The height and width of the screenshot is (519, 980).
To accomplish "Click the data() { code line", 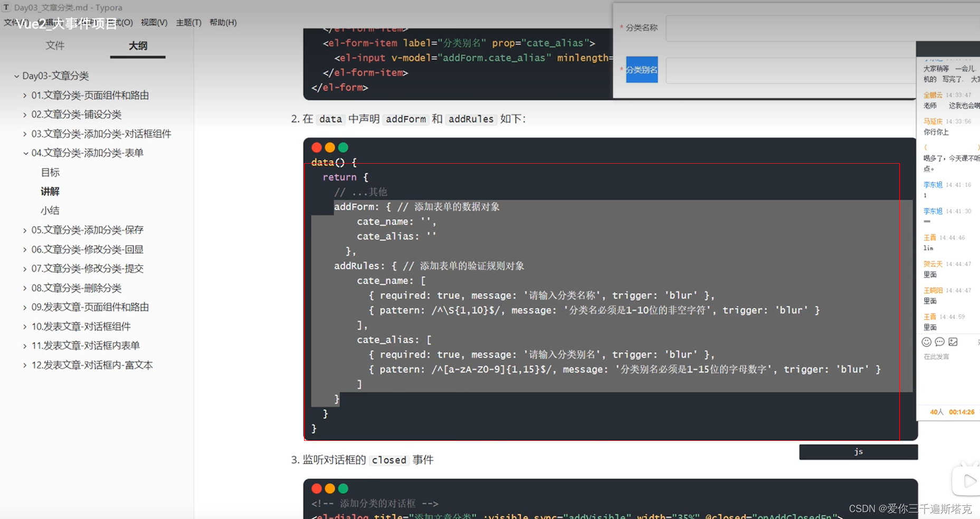I will click(334, 163).
